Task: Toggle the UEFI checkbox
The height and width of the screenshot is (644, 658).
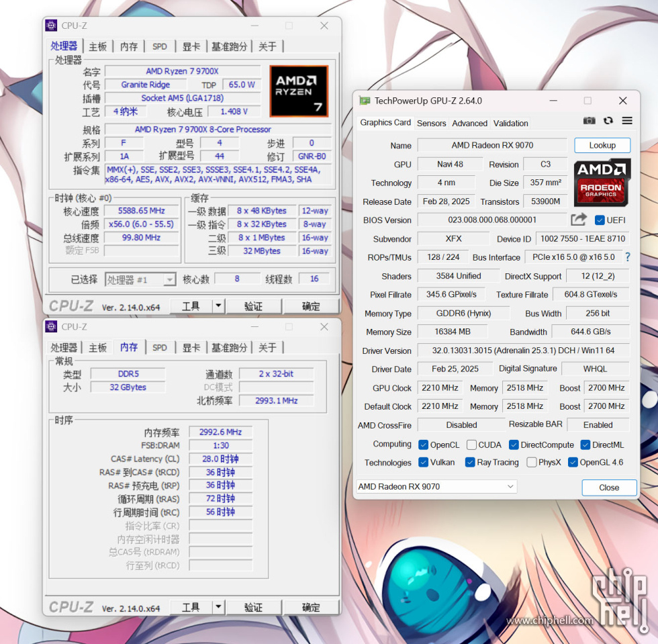Action: (x=600, y=220)
